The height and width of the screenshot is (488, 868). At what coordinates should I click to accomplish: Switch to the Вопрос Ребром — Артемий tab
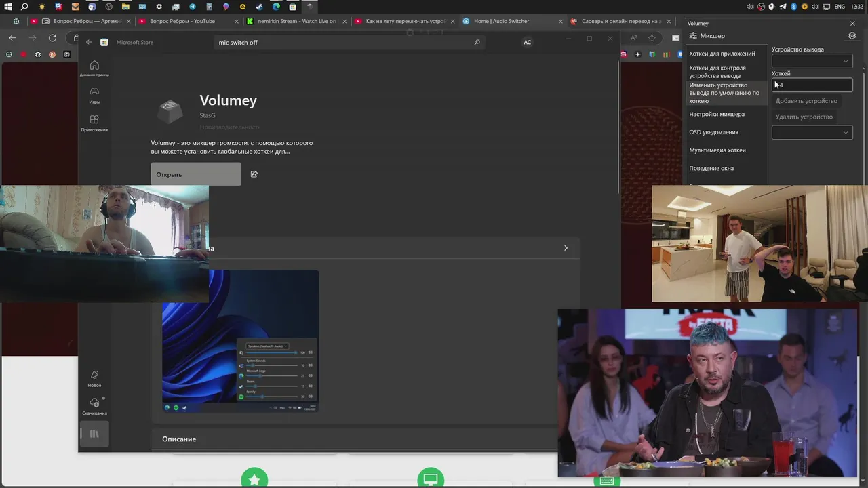coord(80,21)
